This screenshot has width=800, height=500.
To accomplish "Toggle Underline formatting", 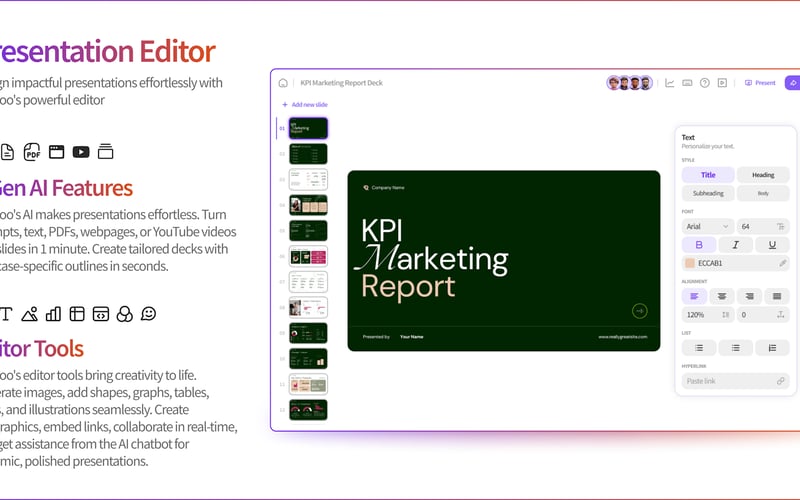I will tap(772, 245).
